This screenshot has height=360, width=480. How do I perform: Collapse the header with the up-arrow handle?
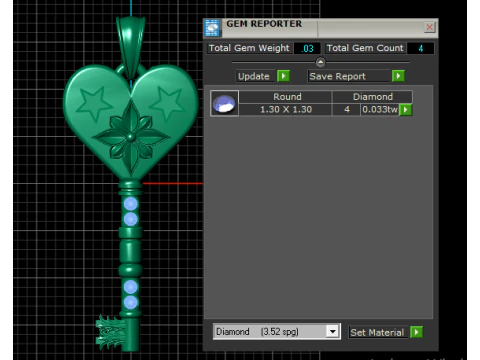coord(320,62)
